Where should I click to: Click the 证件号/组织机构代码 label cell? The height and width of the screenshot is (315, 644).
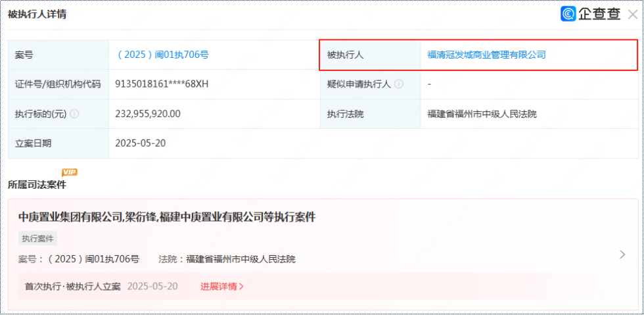(x=58, y=84)
